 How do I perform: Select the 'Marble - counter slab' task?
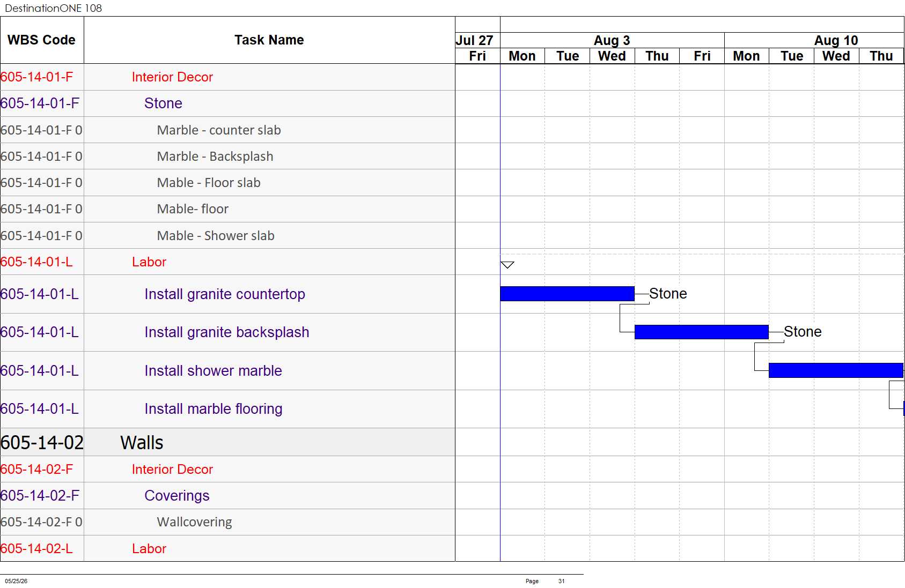pos(219,130)
